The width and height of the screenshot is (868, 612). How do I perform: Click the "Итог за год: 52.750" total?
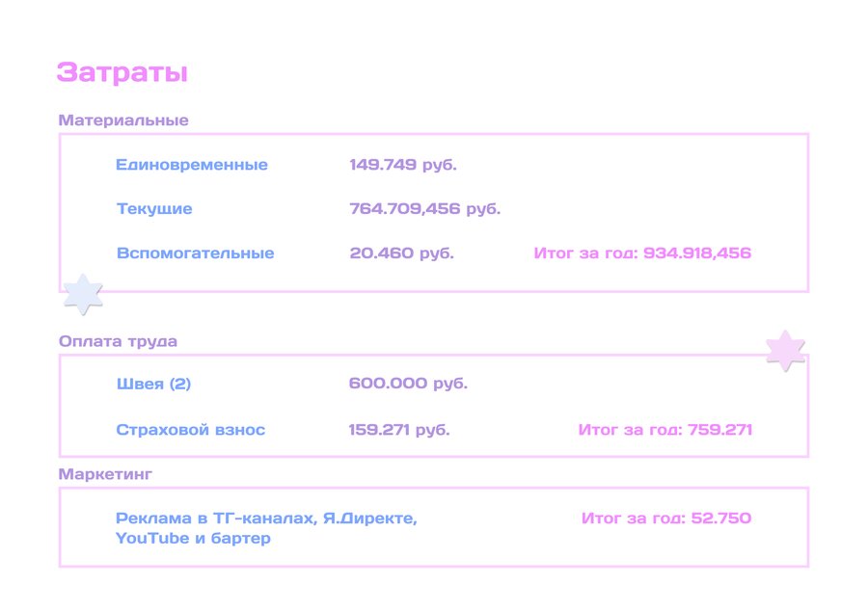[x=665, y=519]
